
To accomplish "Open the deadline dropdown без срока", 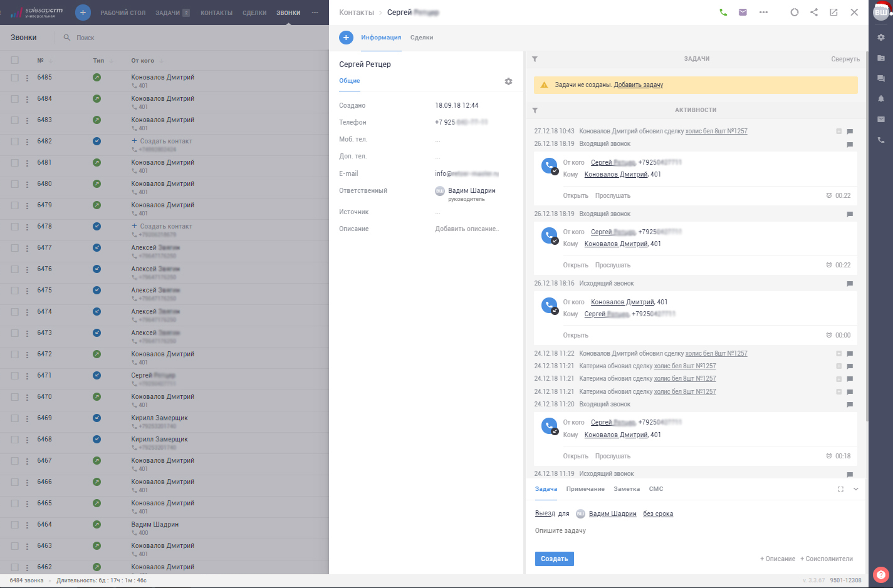I will point(657,513).
